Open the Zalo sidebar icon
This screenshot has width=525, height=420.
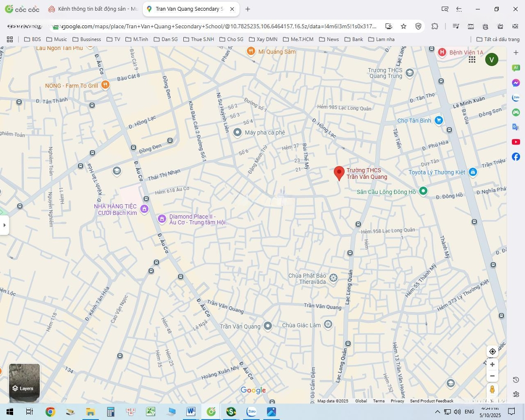tap(516, 97)
